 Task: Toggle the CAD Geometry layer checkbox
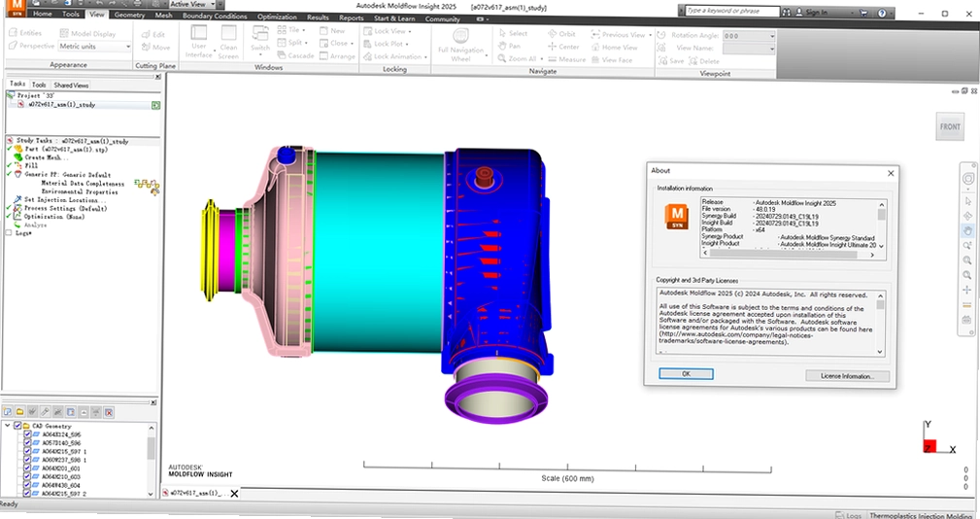click(17, 425)
